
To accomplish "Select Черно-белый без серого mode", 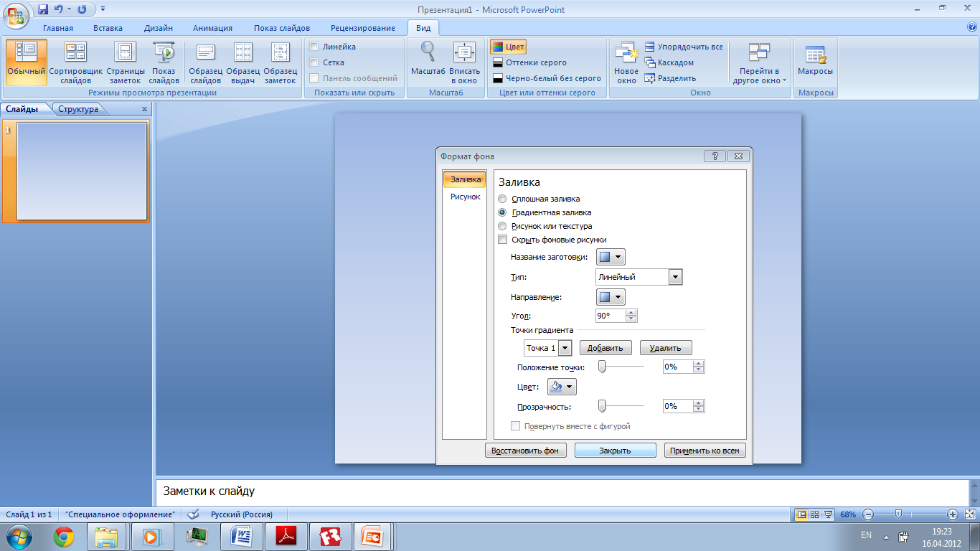I will point(547,78).
